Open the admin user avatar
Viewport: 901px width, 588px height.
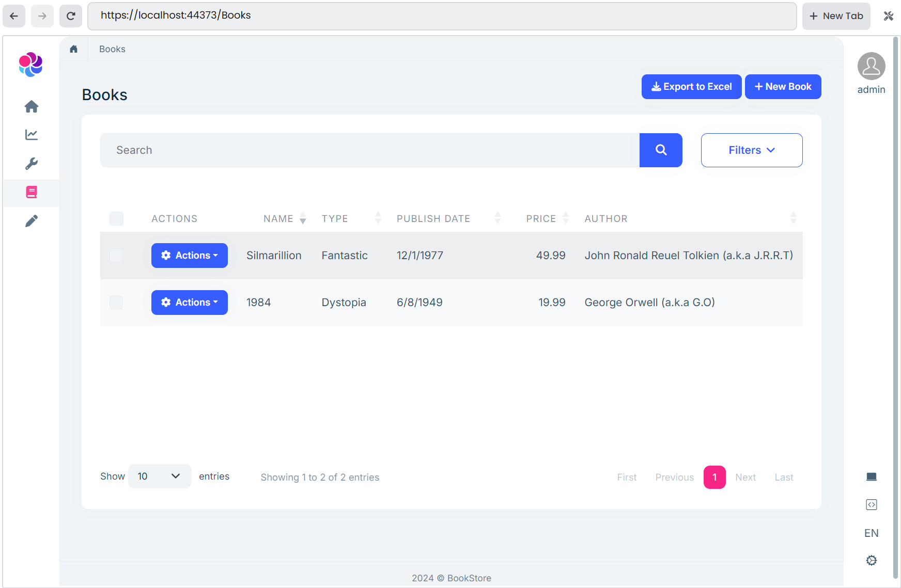(871, 66)
